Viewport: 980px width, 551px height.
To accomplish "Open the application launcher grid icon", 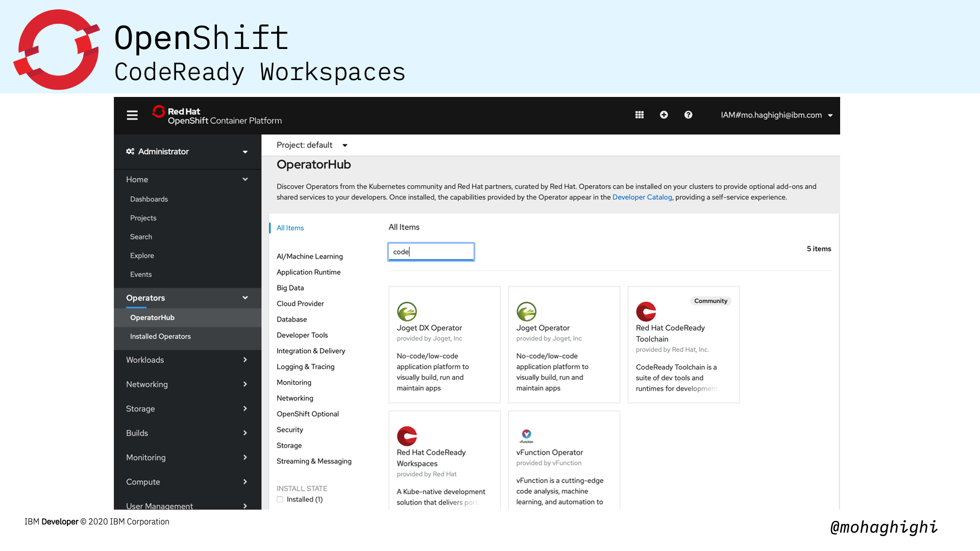I will (639, 115).
